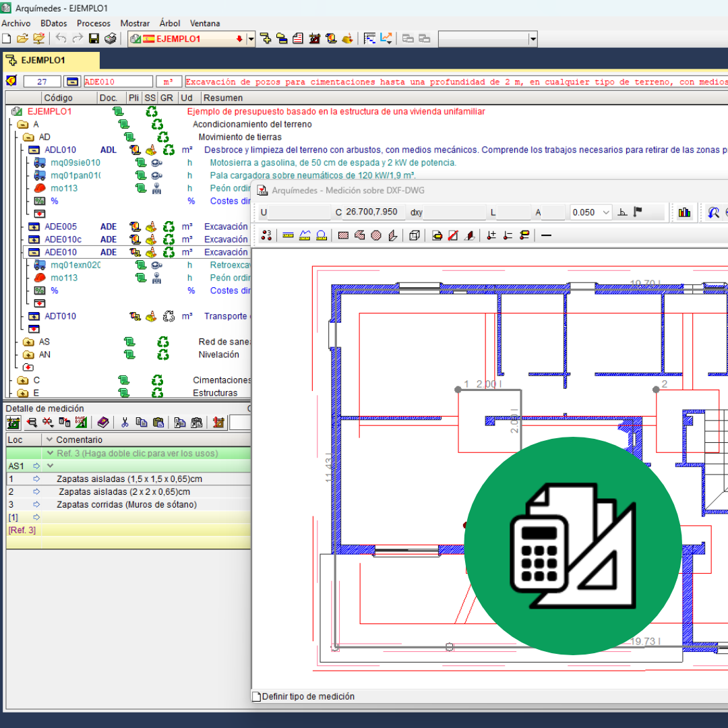Click the ADT010 Transporte tree item

60,316
